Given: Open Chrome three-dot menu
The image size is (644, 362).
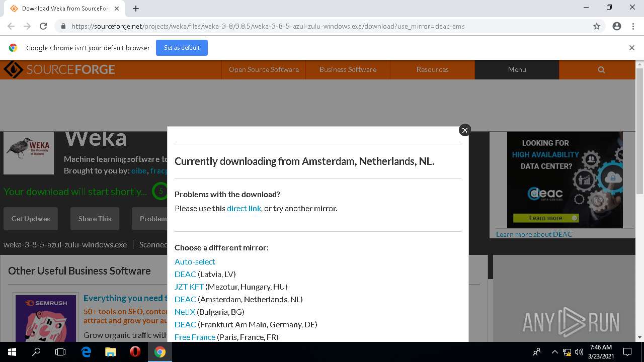Looking at the screenshot, I should tap(633, 26).
